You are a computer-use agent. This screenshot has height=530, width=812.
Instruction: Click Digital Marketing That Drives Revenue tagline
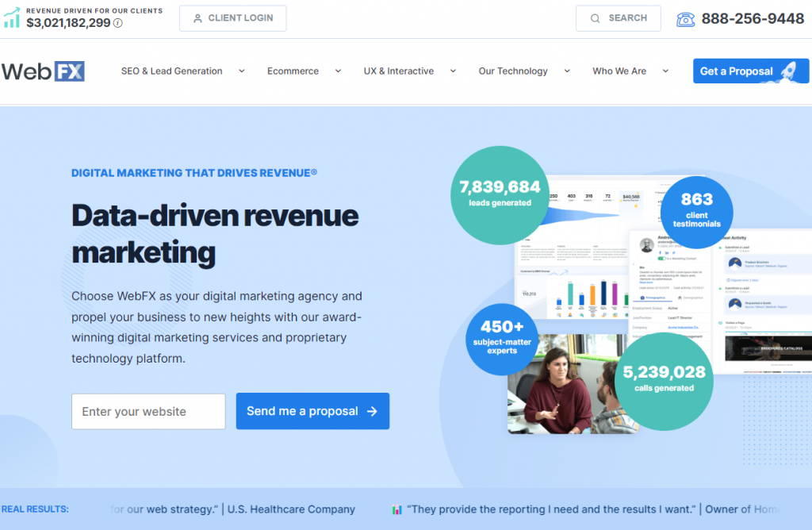(194, 173)
